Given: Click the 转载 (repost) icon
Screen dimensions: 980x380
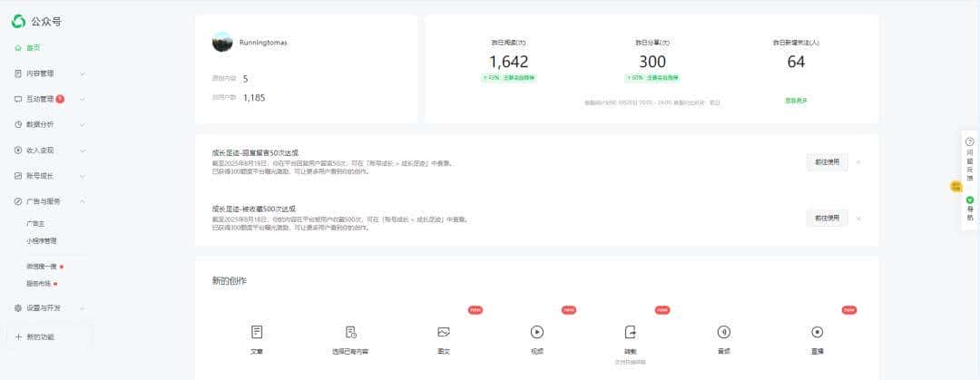Looking at the screenshot, I should pos(630,332).
